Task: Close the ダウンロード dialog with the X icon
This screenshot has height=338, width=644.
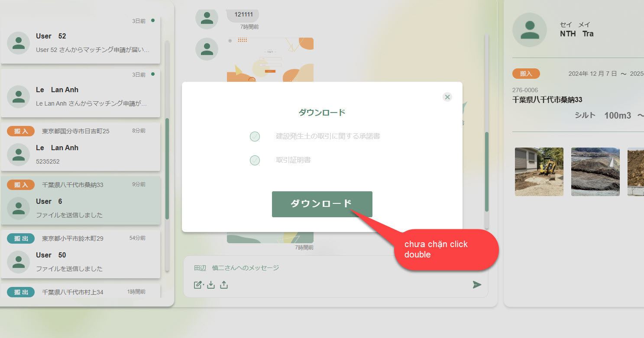Action: point(447,97)
